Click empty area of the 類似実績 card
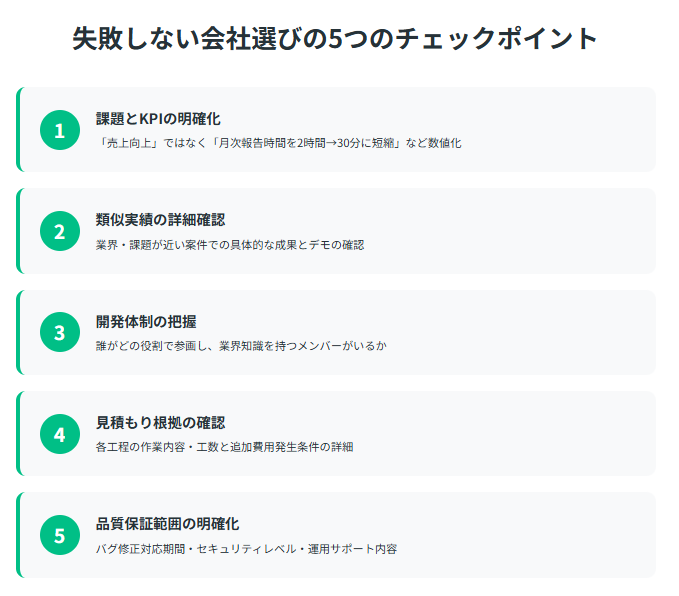Viewport: 679px width, 596px height. tap(520, 231)
